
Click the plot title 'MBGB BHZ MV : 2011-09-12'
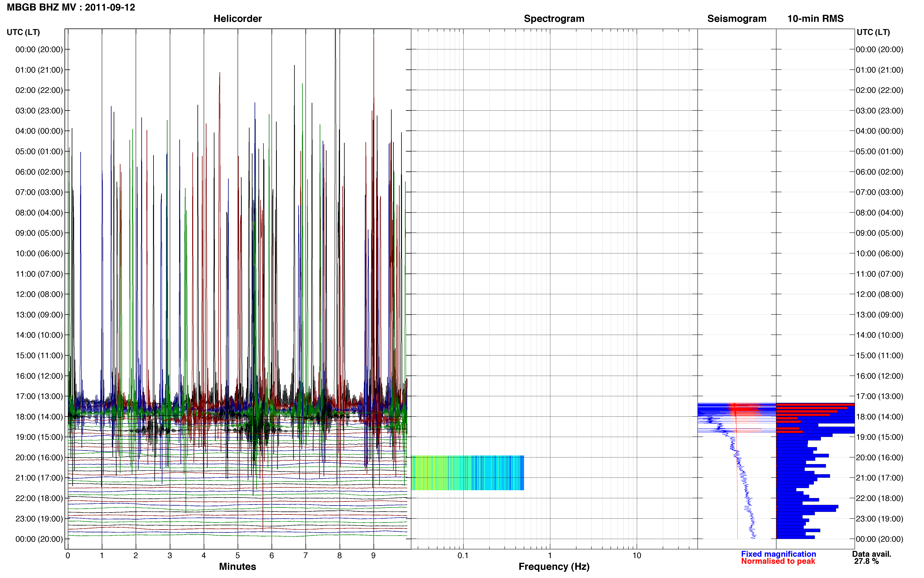71,7
